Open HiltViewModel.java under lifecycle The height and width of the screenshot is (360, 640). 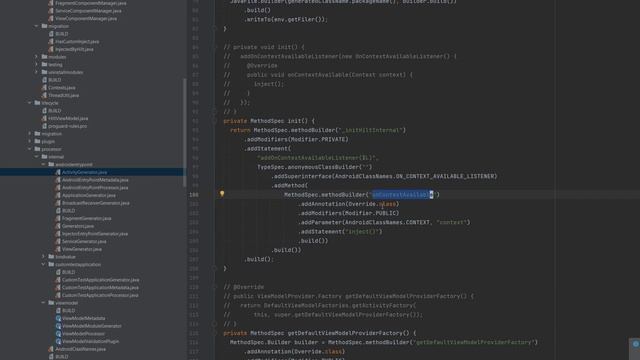coord(68,118)
